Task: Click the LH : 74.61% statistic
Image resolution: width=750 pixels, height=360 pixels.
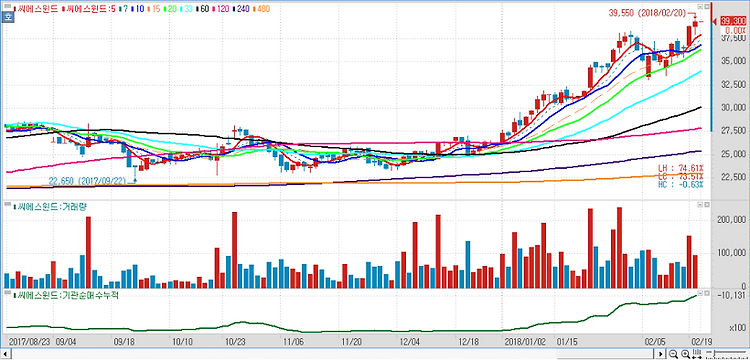Action: pyautogui.click(x=681, y=168)
